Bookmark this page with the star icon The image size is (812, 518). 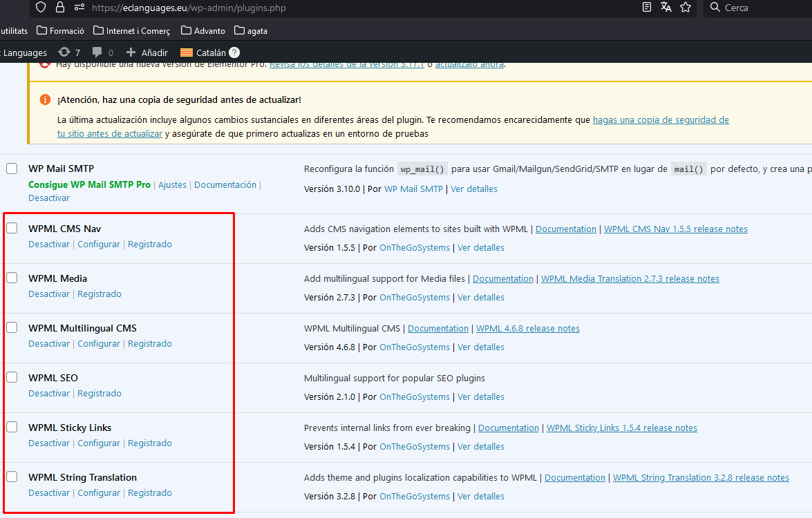click(686, 7)
